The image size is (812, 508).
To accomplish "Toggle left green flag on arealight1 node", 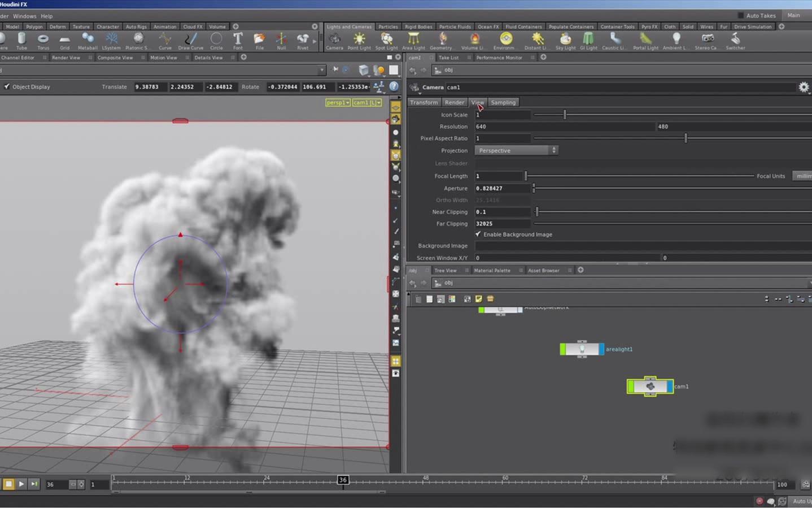I will [x=562, y=349].
